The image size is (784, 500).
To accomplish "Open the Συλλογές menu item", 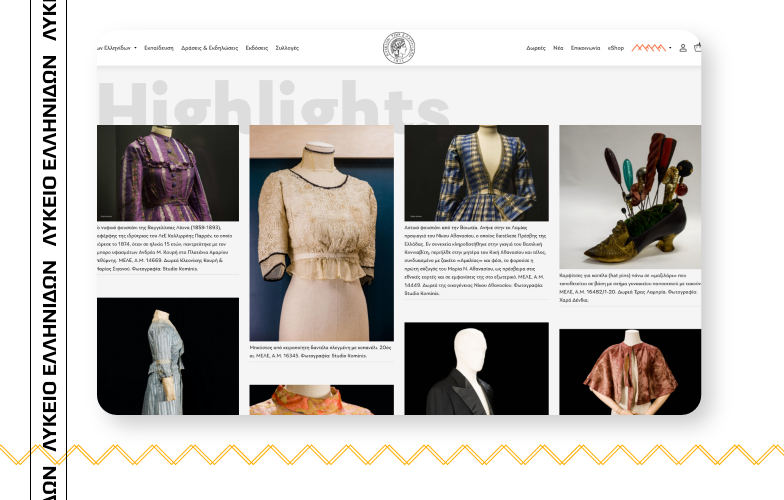I will (x=287, y=48).
